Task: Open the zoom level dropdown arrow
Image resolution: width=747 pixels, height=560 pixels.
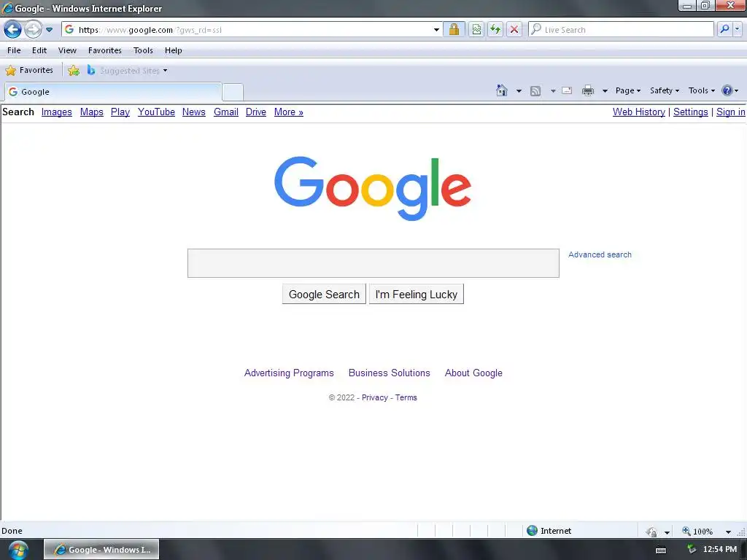Action: [729, 532]
